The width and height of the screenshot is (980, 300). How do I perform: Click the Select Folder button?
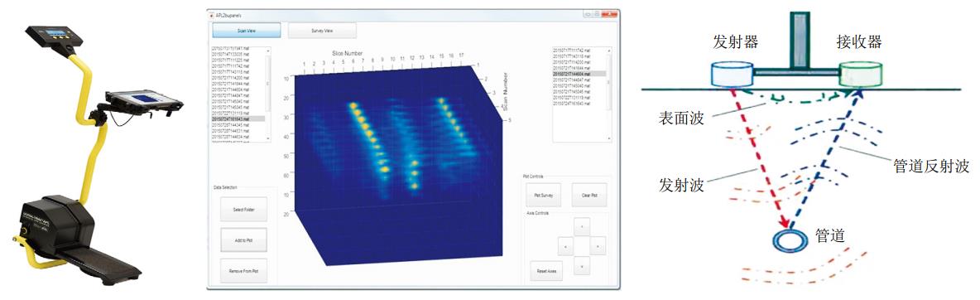[x=243, y=209]
